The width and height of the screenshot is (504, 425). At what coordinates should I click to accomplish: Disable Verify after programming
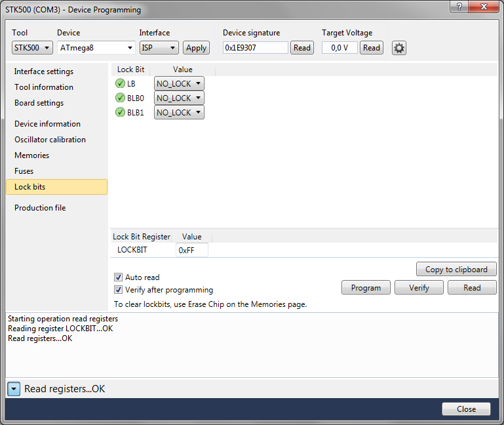pyautogui.click(x=118, y=289)
